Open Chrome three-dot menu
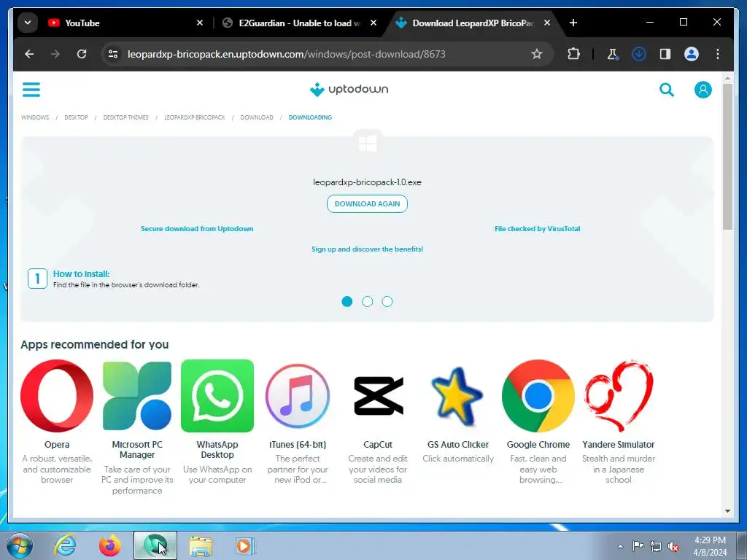The image size is (747, 560). 718,54
